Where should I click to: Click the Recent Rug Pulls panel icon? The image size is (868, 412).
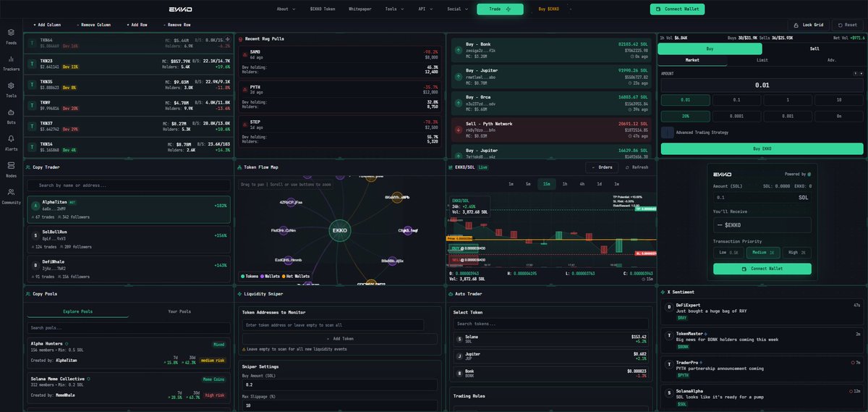(240, 38)
